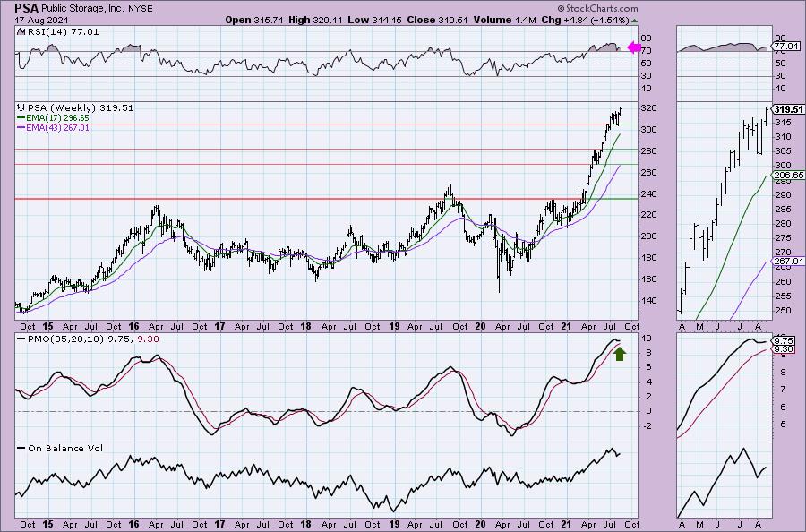Click the RSI(14) 77.01 indicator label
Viewport: 806px width, 532px height.
tap(58, 31)
